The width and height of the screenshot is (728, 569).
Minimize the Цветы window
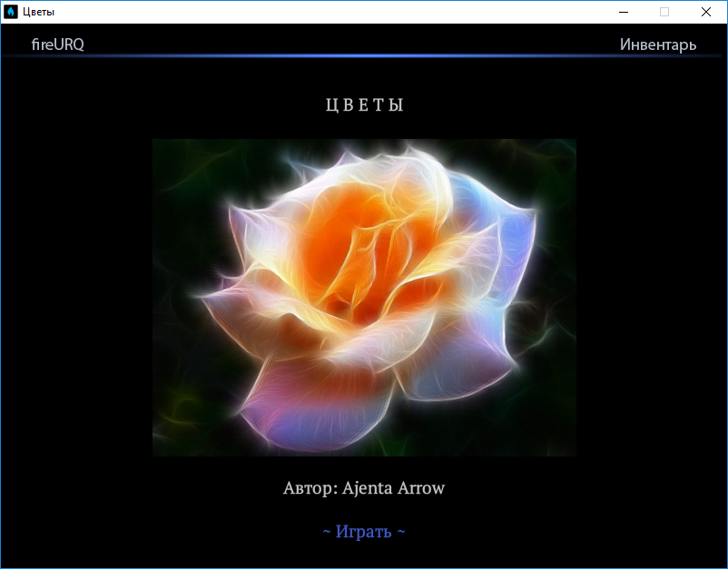tap(624, 12)
